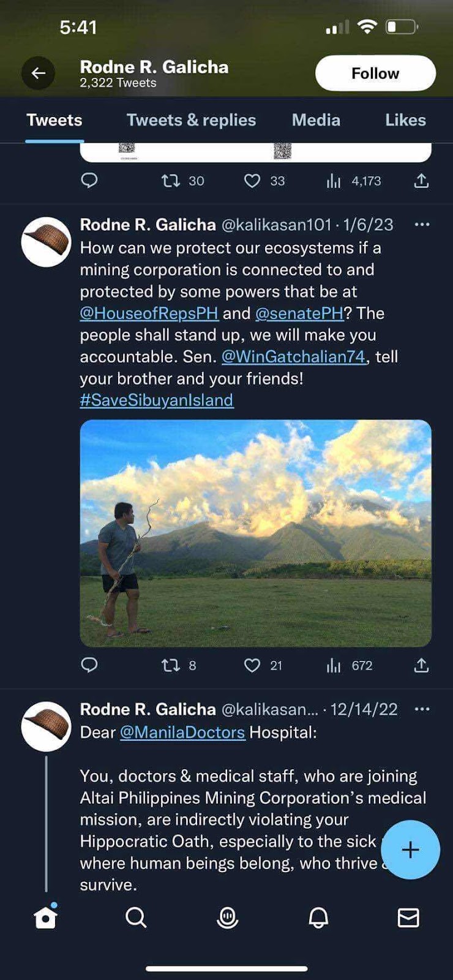Viewport: 453px width, 980px height.
Task: Go to Home in the bottom bar
Action: pyautogui.click(x=45, y=918)
